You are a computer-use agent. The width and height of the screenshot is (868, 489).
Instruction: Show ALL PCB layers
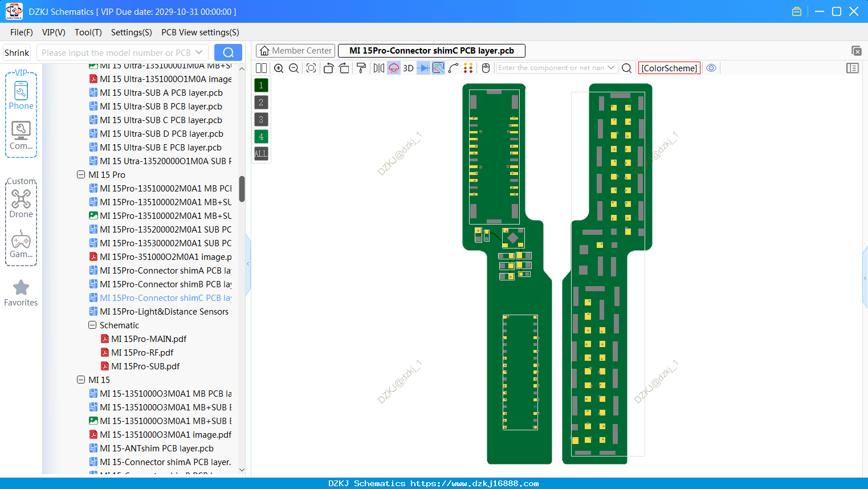click(261, 154)
